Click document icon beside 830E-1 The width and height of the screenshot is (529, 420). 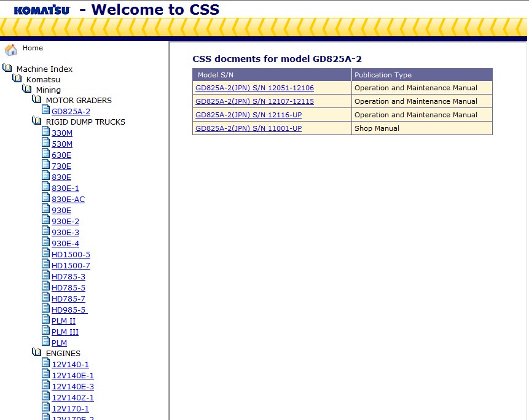click(46, 187)
